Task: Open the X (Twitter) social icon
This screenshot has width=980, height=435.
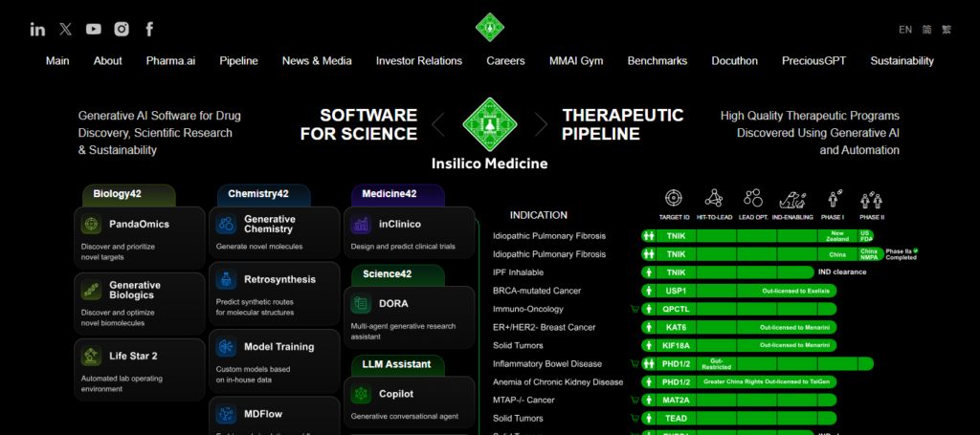Action: pyautogui.click(x=66, y=29)
